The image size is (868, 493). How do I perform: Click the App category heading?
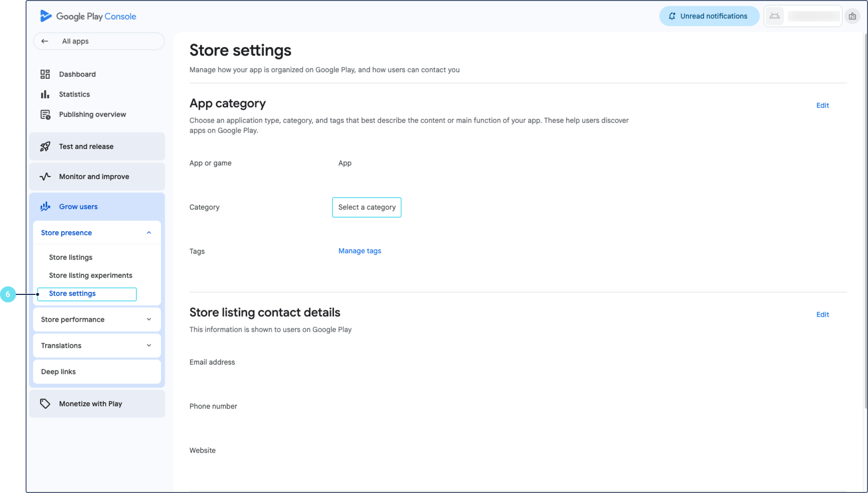click(x=228, y=103)
